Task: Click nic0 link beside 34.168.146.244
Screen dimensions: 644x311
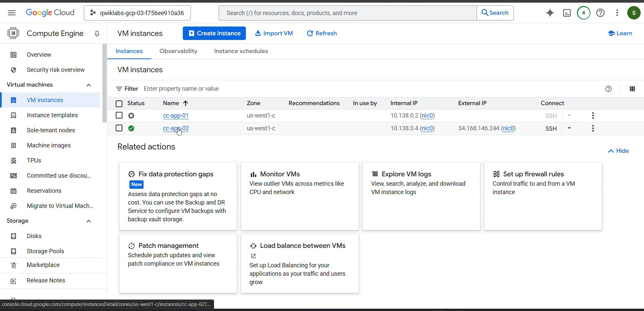Action: coord(508,128)
